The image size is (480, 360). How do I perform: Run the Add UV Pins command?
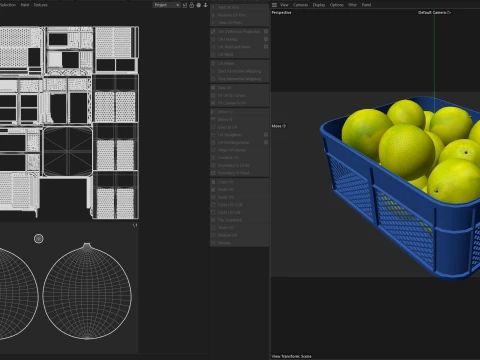(x=239, y=7)
